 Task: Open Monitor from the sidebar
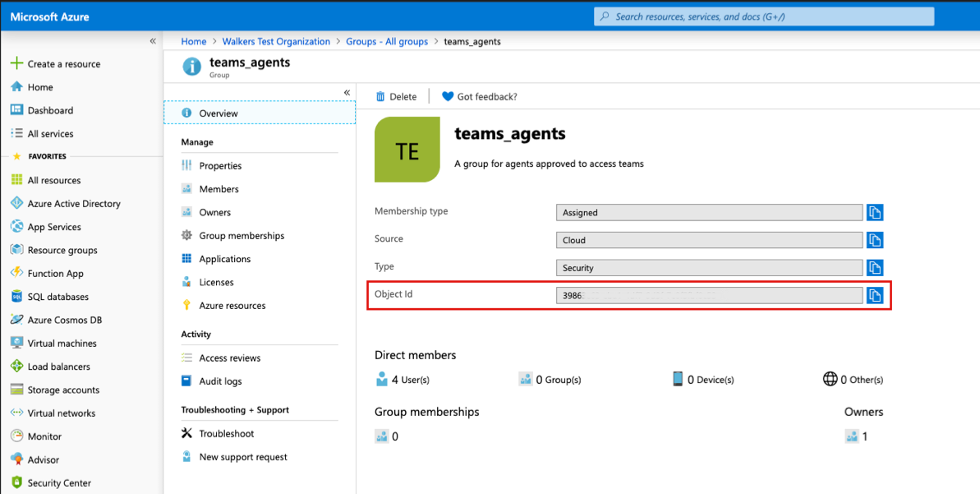(x=48, y=436)
